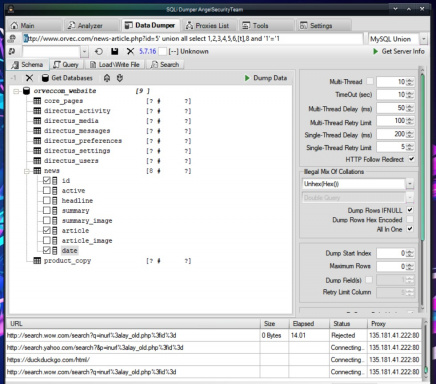Open the MySQL Union dropdown
Screen dimensions: 436x384
[x=423, y=39]
